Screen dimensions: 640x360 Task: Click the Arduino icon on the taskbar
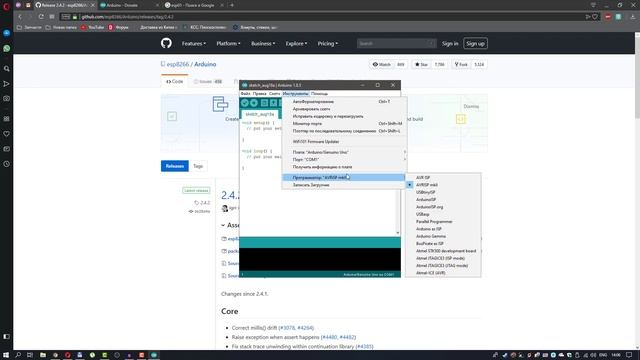154,355
